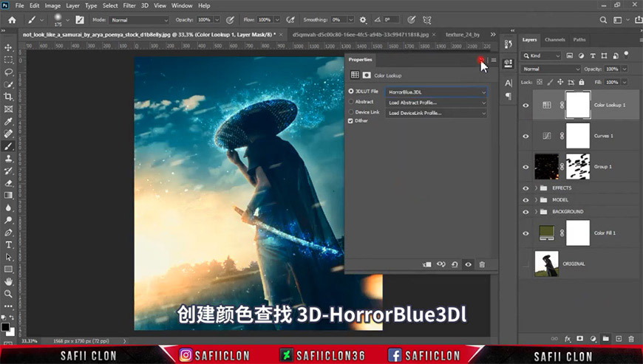Create a new group folder in Layers panel

point(606,339)
